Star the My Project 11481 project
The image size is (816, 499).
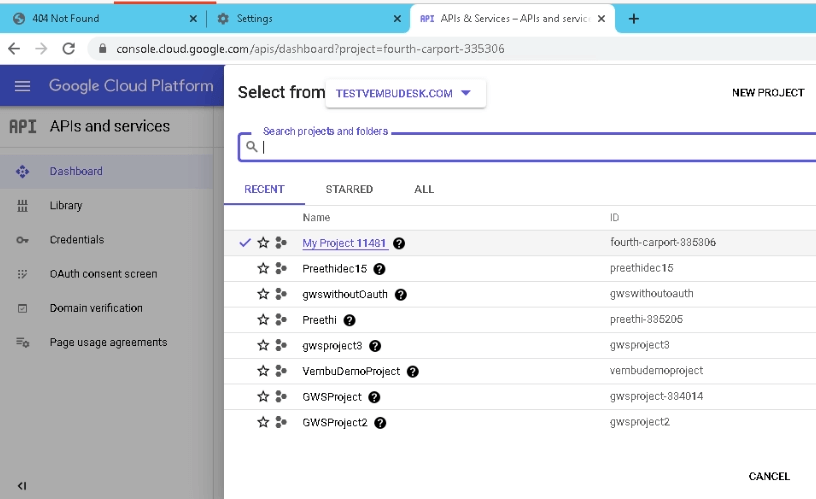pos(263,242)
